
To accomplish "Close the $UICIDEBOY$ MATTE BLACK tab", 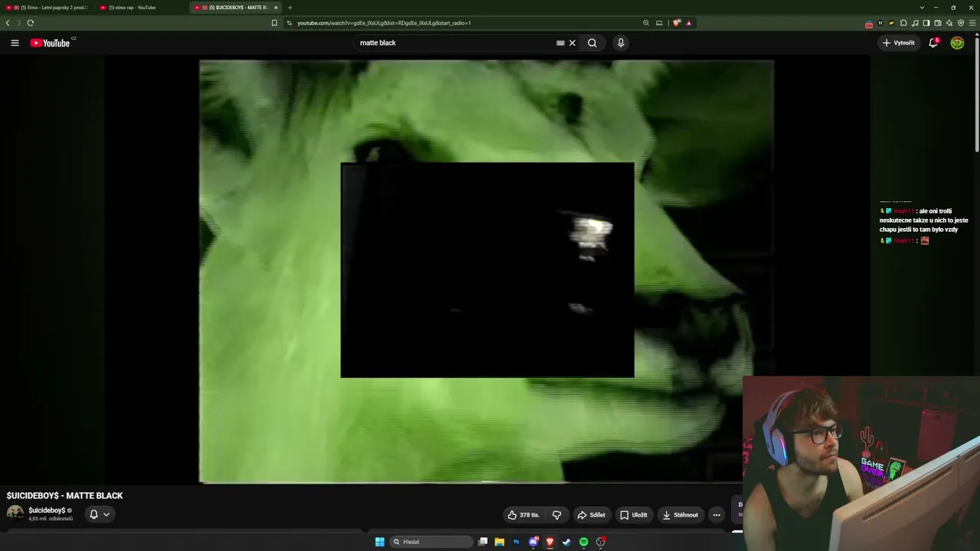I will tap(276, 8).
